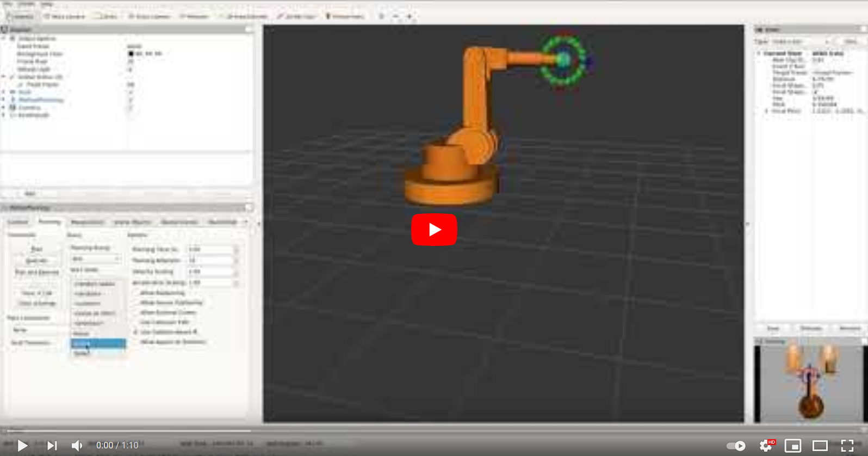Toggle the YouTube autoplay switch
This screenshot has width=868, height=456.
(736, 446)
